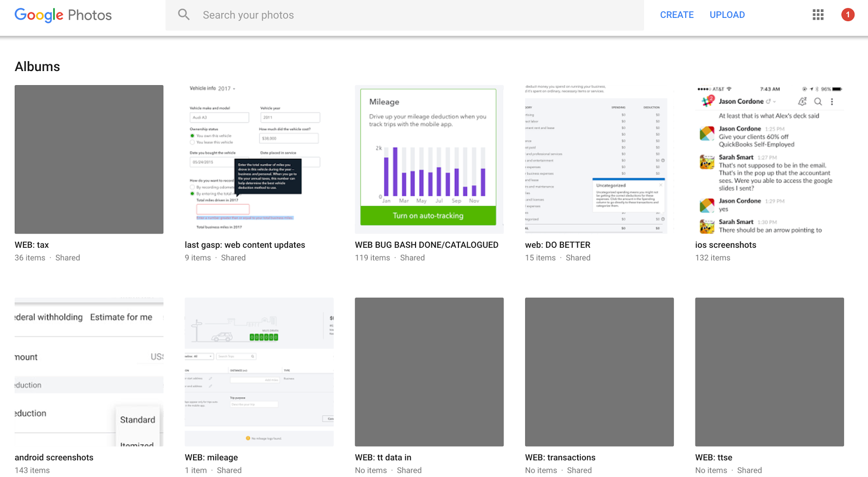
Task: Click the search magnifier icon
Action: tap(184, 15)
